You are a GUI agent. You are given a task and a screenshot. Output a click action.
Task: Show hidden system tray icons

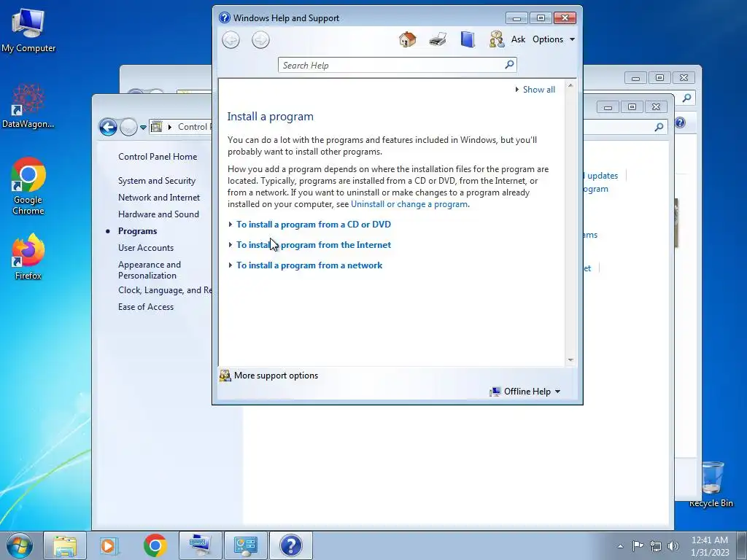click(x=620, y=546)
